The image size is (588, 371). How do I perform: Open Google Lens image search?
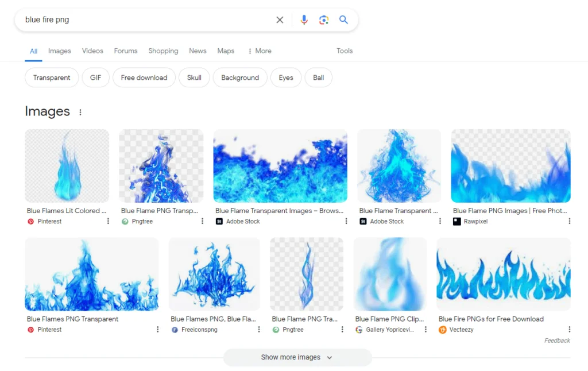click(324, 20)
